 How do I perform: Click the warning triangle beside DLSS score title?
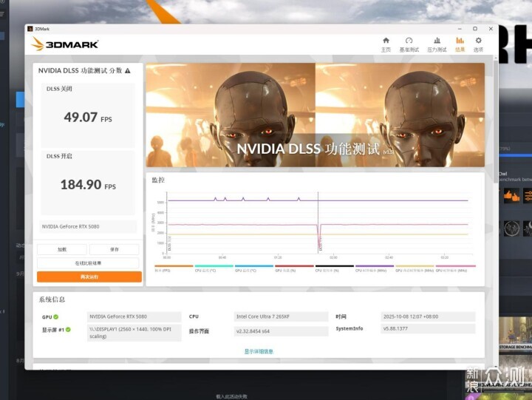pos(128,71)
